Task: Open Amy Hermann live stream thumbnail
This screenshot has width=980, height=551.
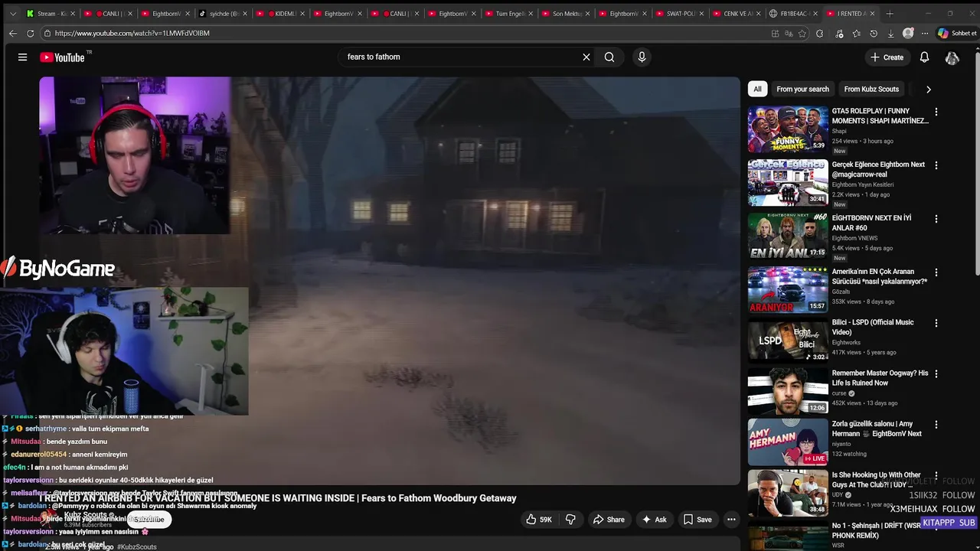Action: click(788, 442)
